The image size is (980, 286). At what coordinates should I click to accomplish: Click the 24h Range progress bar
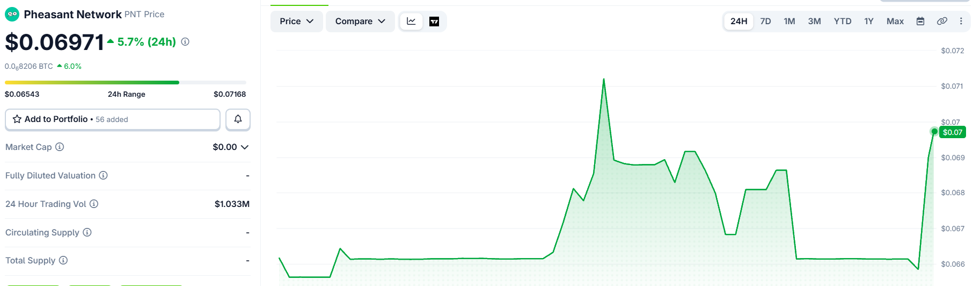point(126,82)
